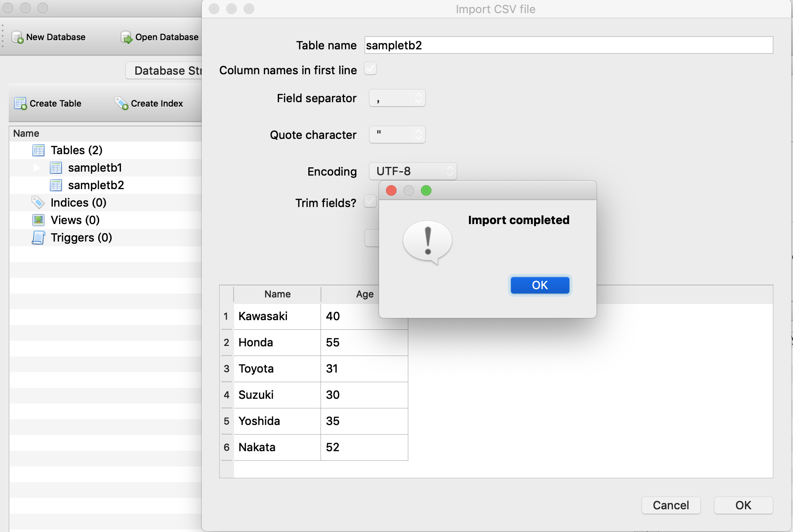The image size is (793, 532).
Task: Click the sampletb1 table icon
Action: 55,167
